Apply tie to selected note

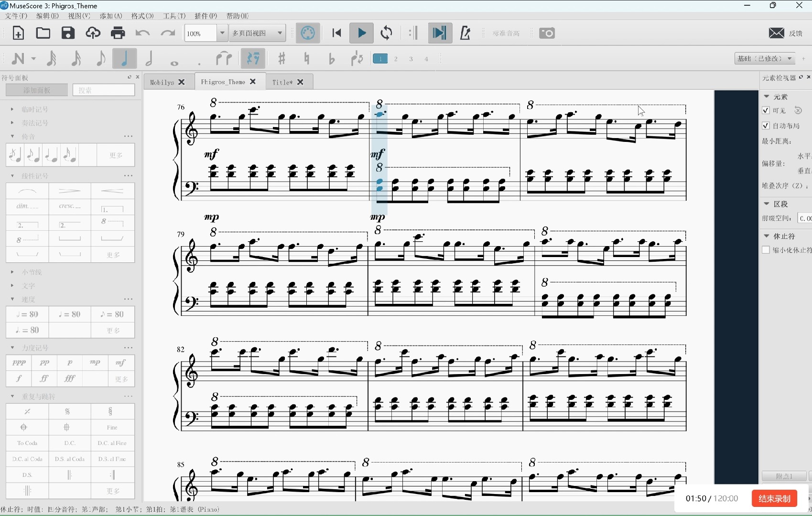coord(224,59)
